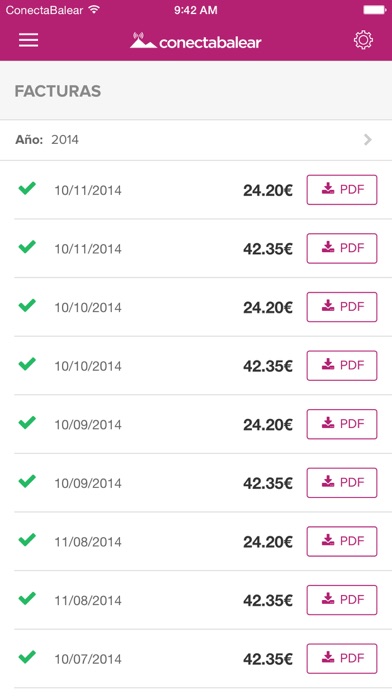Tap the Wi-Fi status icon
This screenshot has width=392, height=696.
tap(94, 9)
